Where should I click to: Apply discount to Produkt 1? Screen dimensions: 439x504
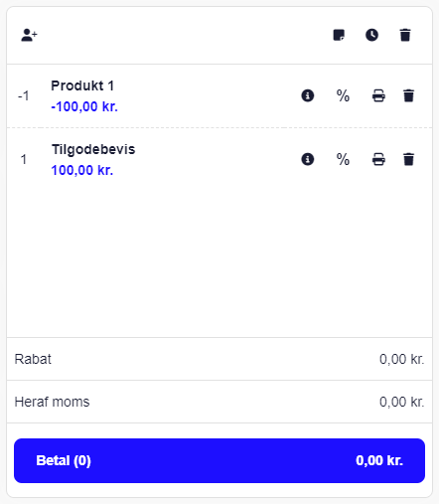(x=343, y=96)
